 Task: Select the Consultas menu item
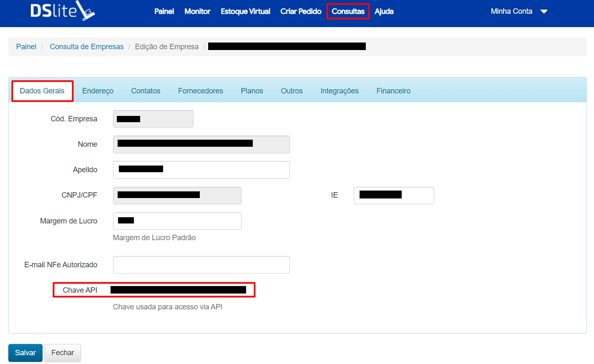point(348,11)
